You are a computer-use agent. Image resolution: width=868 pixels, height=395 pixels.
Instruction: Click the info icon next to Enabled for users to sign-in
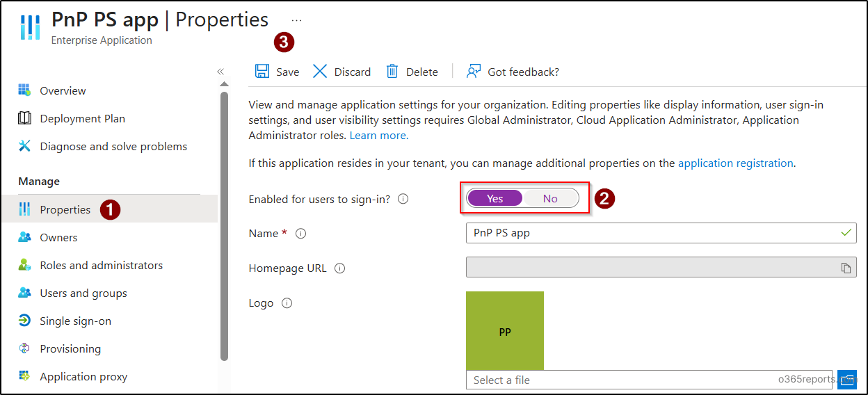pos(403,199)
